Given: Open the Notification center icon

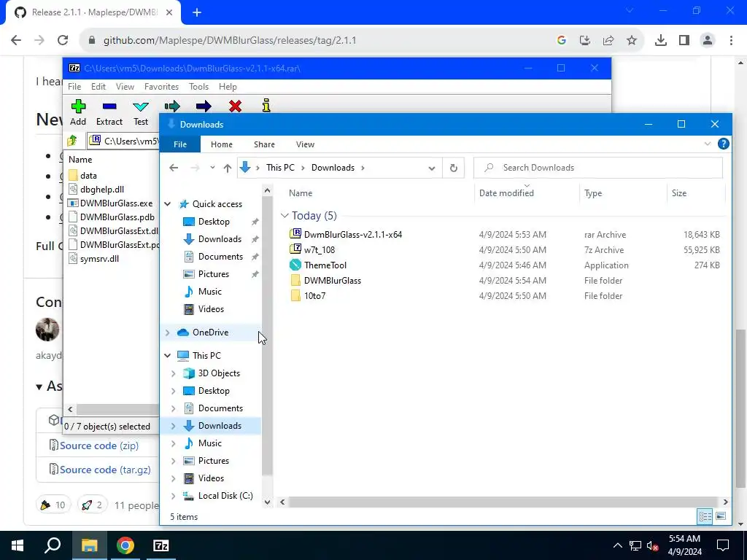Looking at the screenshot, I should coord(723,545).
